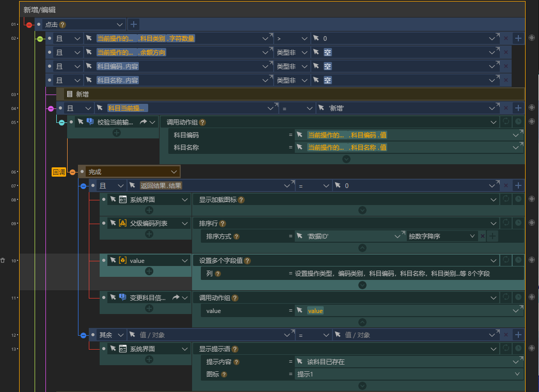Screen dimensions: 539x392
Task: Click the 值 / 对象 left placeholder on 其余 row
Action: pos(152,335)
